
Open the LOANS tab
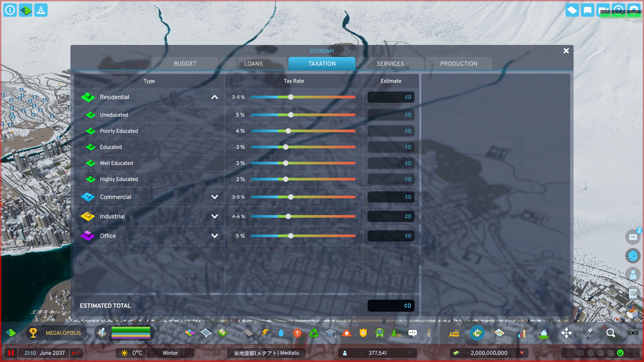[254, 64]
